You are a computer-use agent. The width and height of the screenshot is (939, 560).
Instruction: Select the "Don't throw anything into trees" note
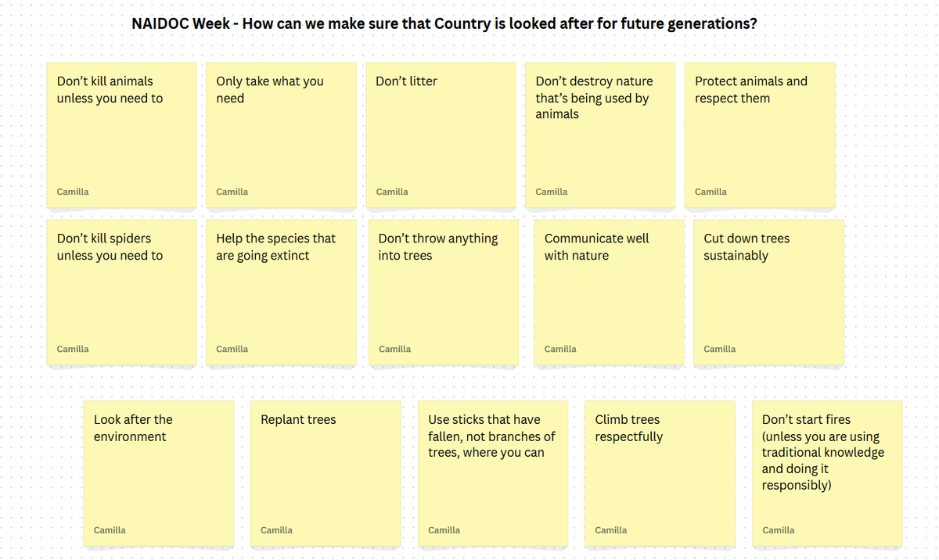coord(444,293)
